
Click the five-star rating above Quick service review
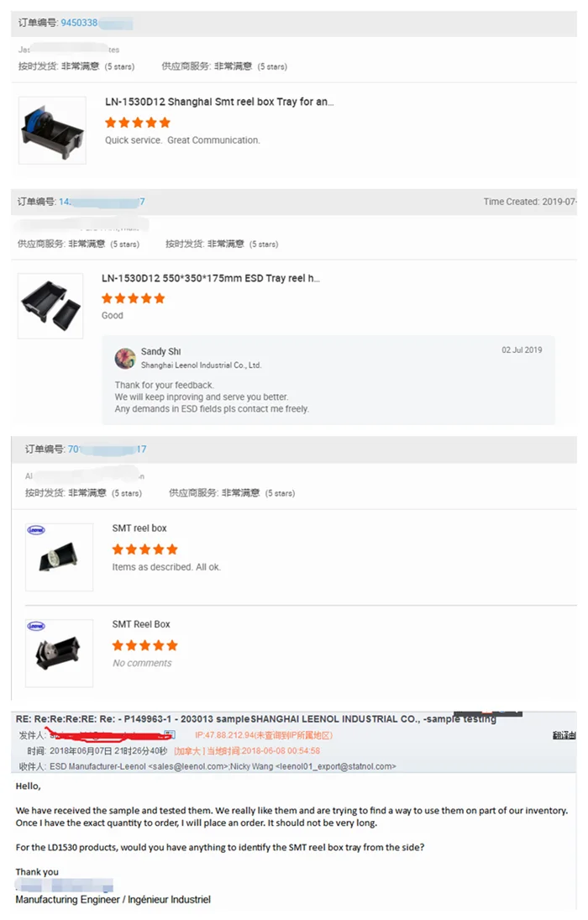click(138, 123)
